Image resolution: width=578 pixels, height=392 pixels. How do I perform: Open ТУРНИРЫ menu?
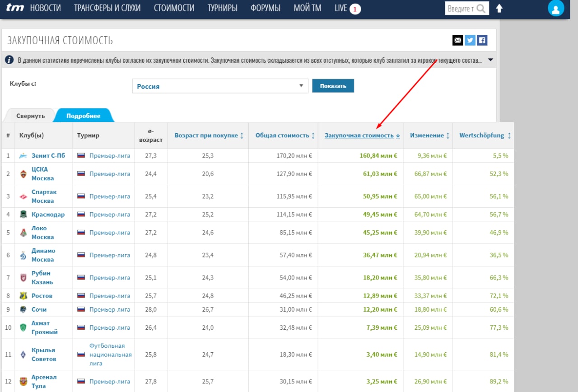222,8
